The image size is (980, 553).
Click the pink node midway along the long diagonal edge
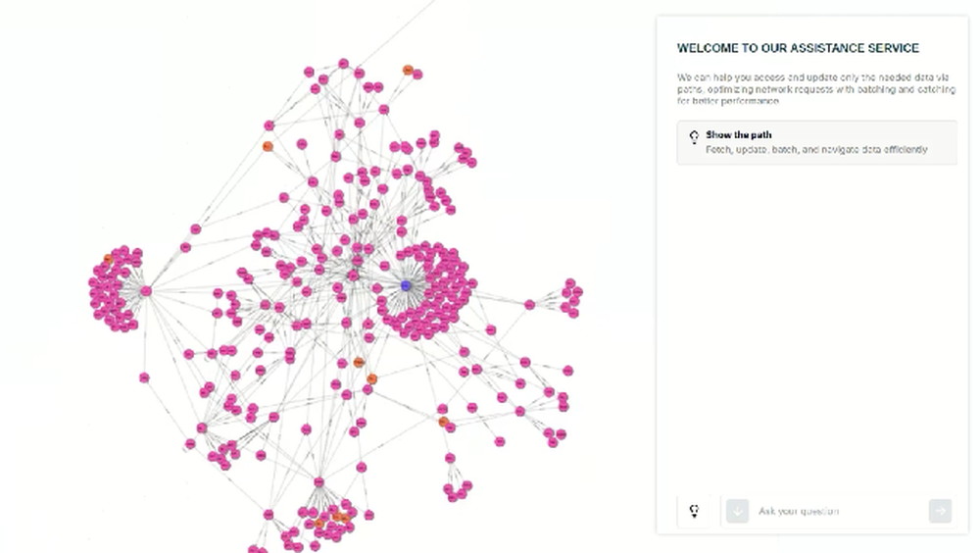pos(196,229)
